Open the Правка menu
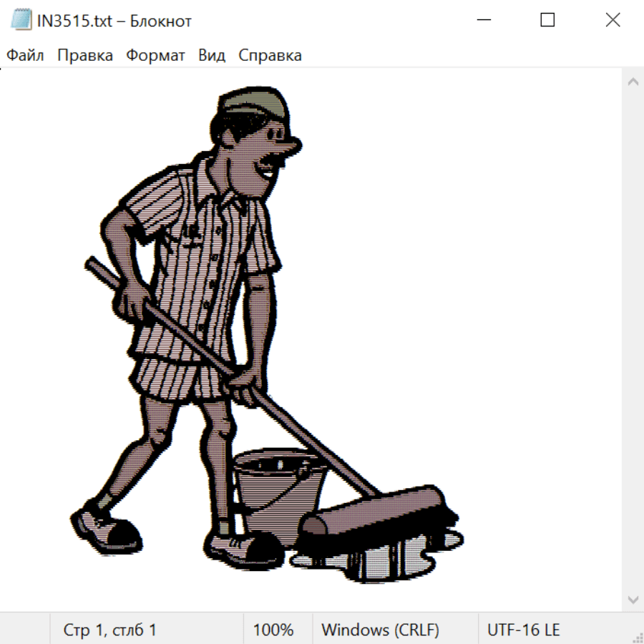The height and width of the screenshot is (644, 644). [x=85, y=56]
